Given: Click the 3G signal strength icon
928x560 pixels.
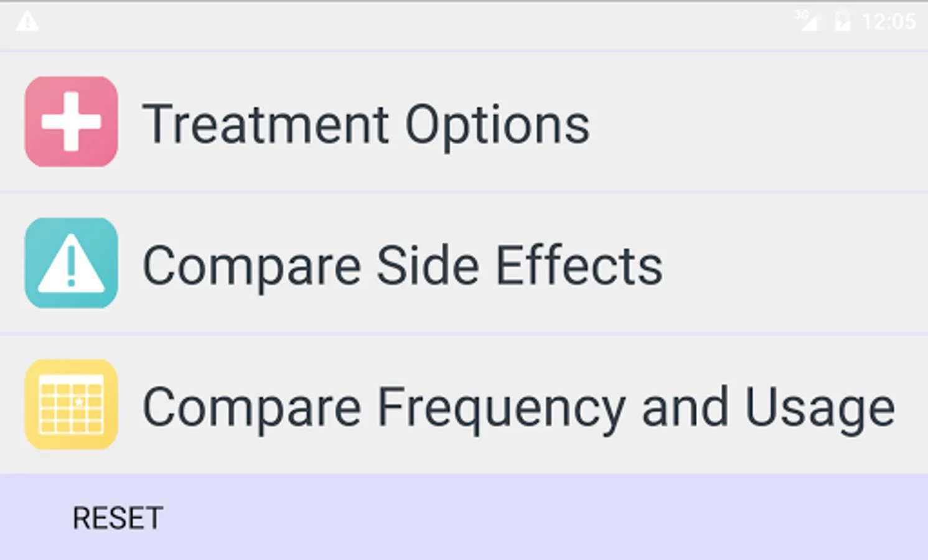Looking at the screenshot, I should click(x=807, y=21).
